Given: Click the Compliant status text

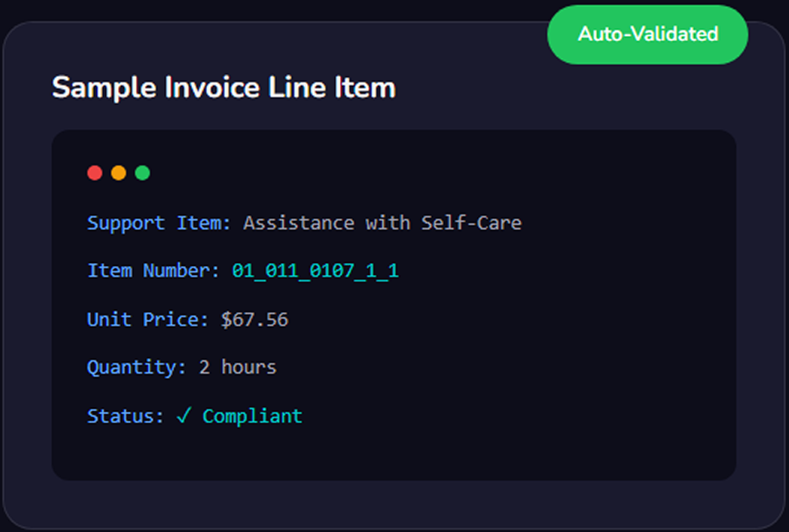Looking at the screenshot, I should (x=253, y=416).
